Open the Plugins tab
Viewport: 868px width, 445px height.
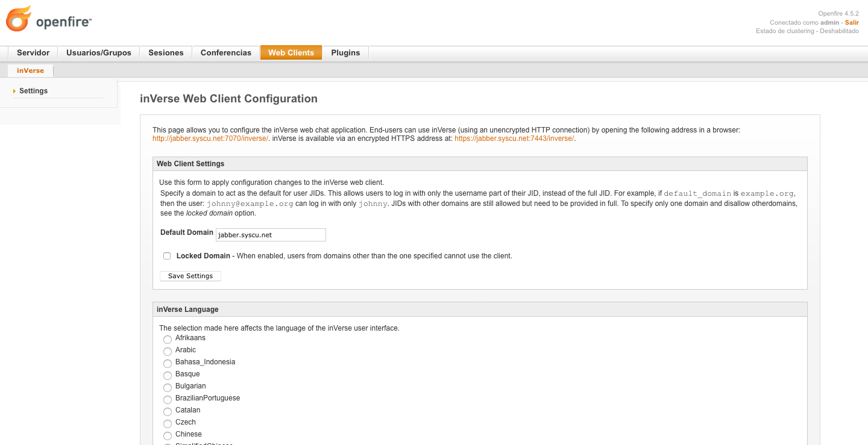click(345, 52)
